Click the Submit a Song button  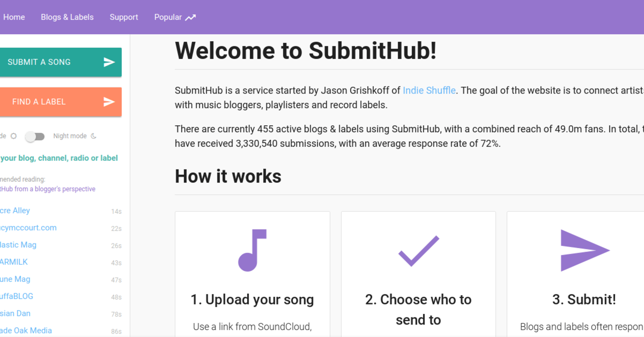[x=60, y=62]
